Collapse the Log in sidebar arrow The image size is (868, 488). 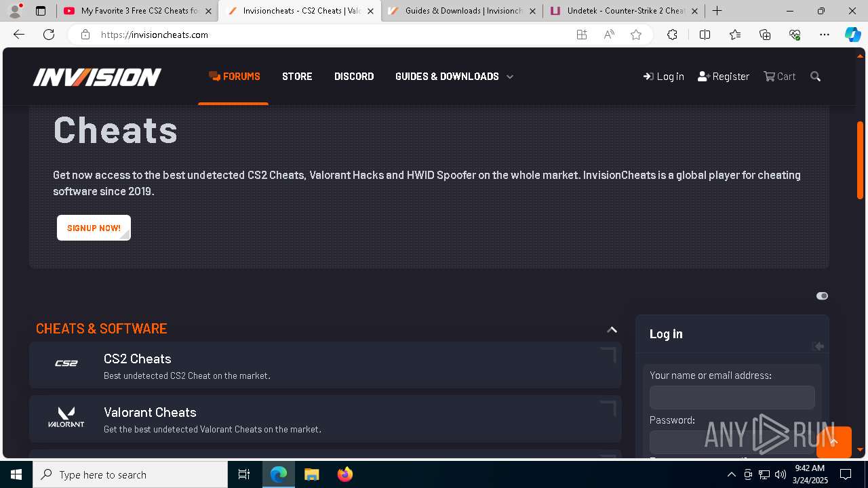pyautogui.click(x=818, y=346)
